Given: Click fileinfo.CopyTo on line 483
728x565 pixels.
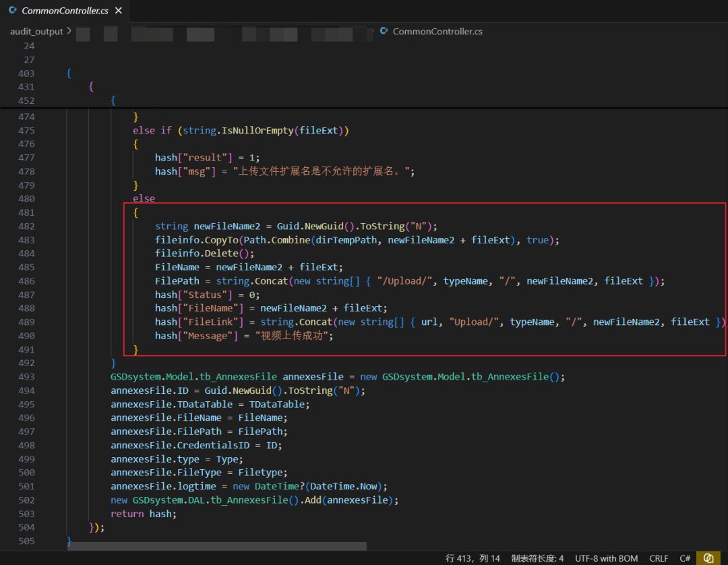Looking at the screenshot, I should pos(196,240).
